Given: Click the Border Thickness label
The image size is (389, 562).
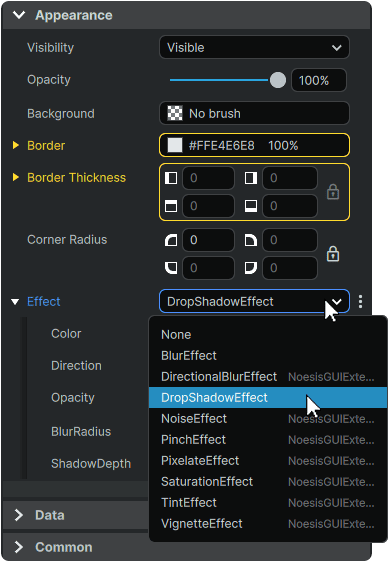Looking at the screenshot, I should pyautogui.click(x=76, y=177).
